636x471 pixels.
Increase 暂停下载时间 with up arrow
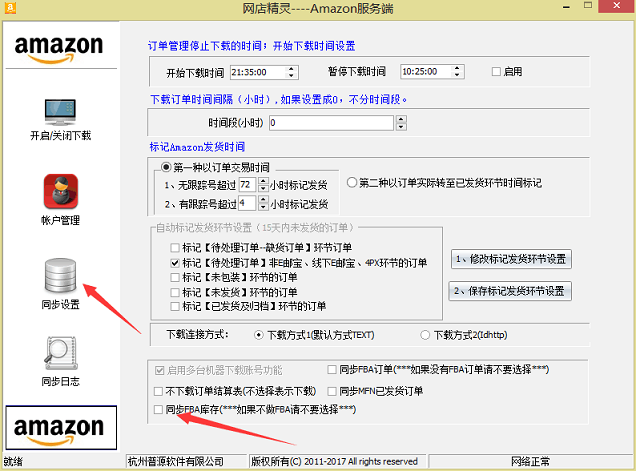point(457,68)
